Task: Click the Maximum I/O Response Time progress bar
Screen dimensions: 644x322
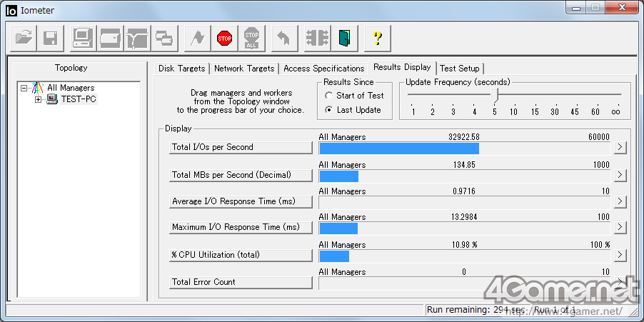Action: 465,228
